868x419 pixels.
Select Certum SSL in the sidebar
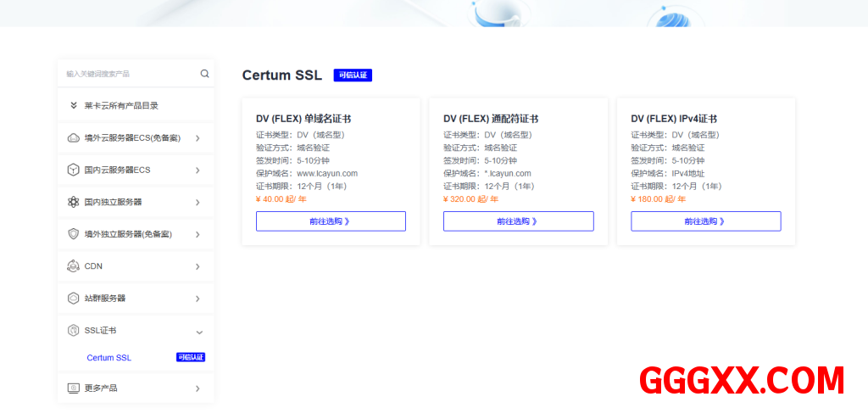(x=108, y=358)
